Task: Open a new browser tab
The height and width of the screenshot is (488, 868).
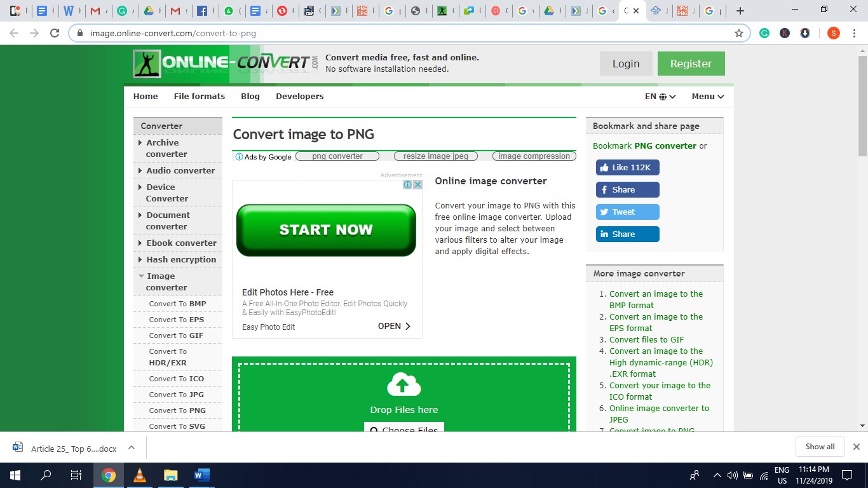Action: (x=740, y=11)
